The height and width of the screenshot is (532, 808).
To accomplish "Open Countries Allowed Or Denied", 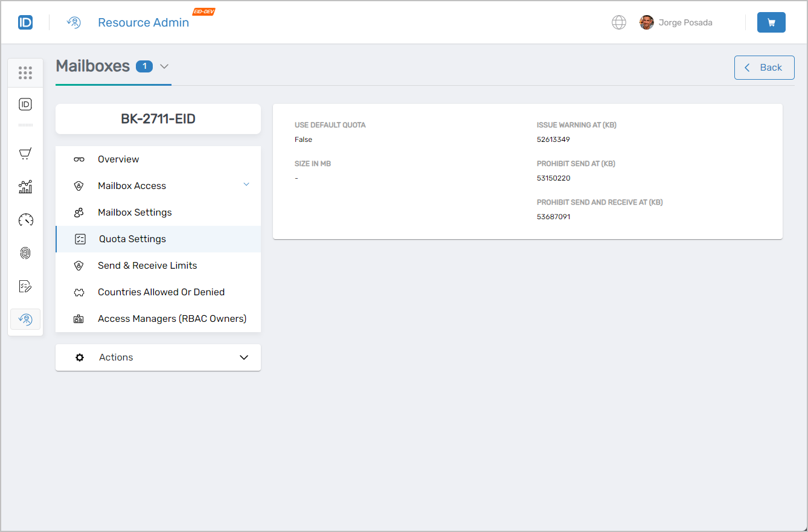I will [161, 292].
